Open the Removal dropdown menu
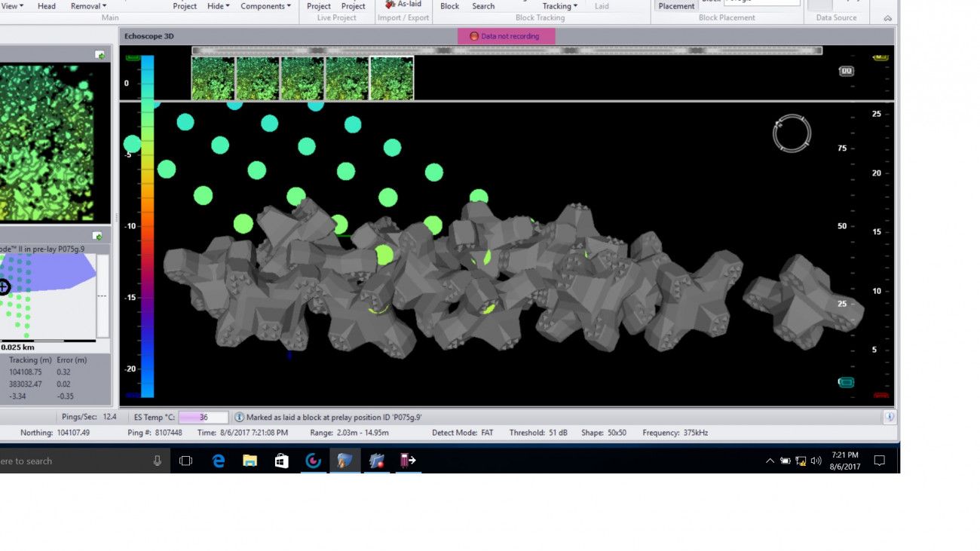This screenshot has width=980, height=551. click(x=88, y=6)
